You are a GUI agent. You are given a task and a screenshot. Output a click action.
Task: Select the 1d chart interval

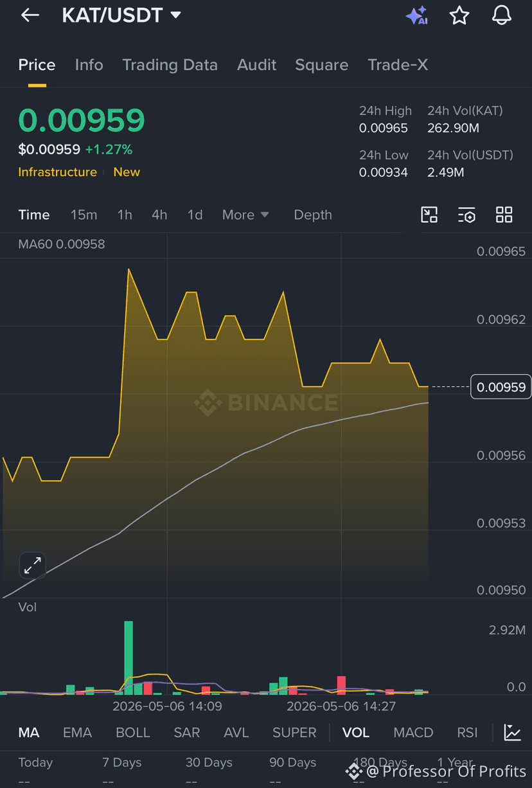(x=195, y=215)
